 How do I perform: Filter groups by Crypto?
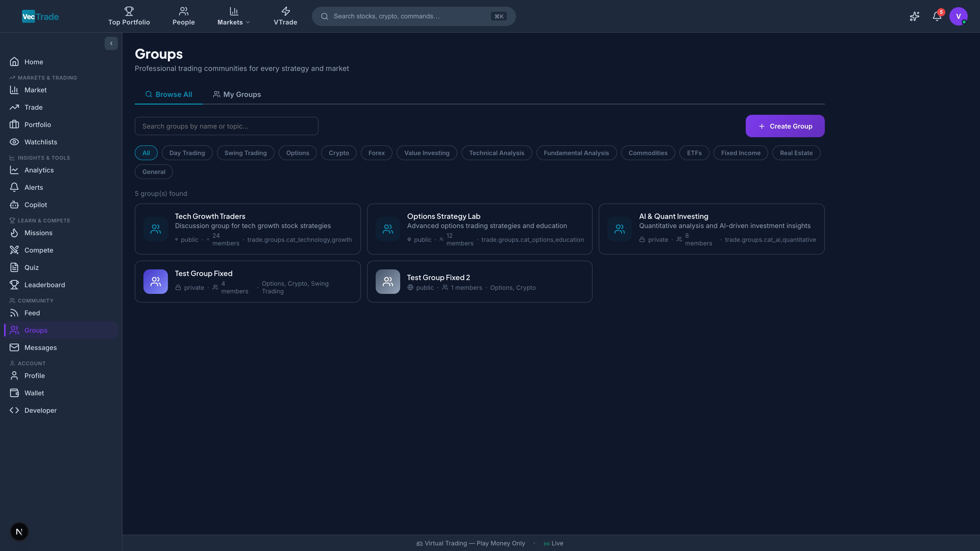(339, 153)
